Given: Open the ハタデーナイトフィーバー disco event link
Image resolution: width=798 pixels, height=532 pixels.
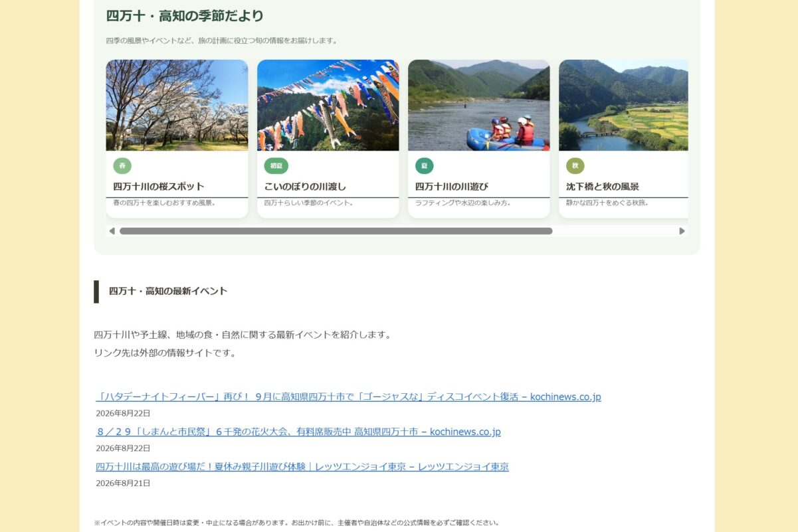Looking at the screenshot, I should (x=348, y=397).
